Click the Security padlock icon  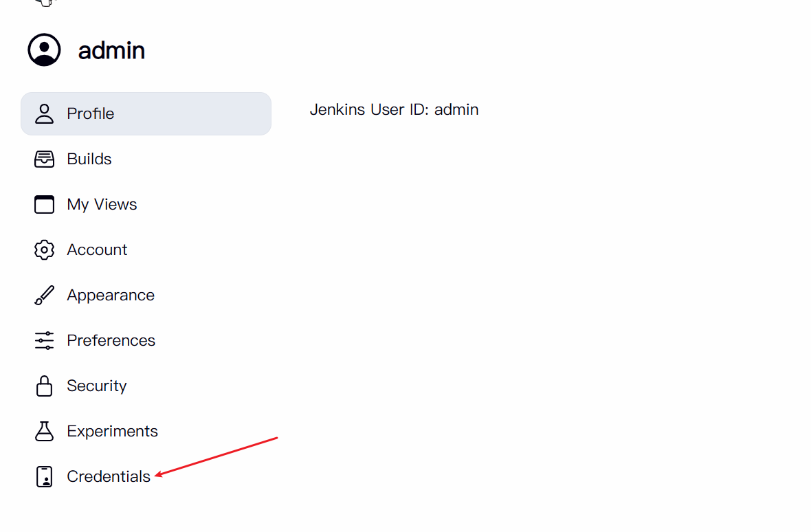tap(44, 386)
